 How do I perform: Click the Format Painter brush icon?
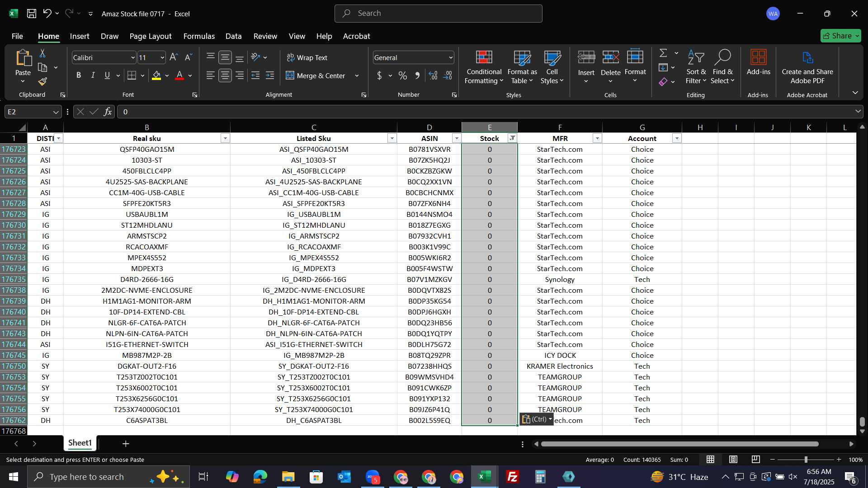point(42,81)
